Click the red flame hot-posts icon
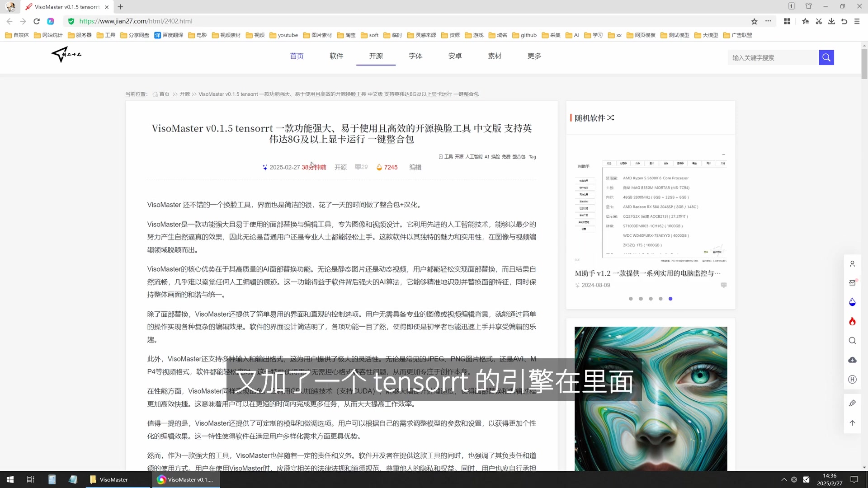Image resolution: width=868 pixels, height=488 pixels. [x=852, y=321]
